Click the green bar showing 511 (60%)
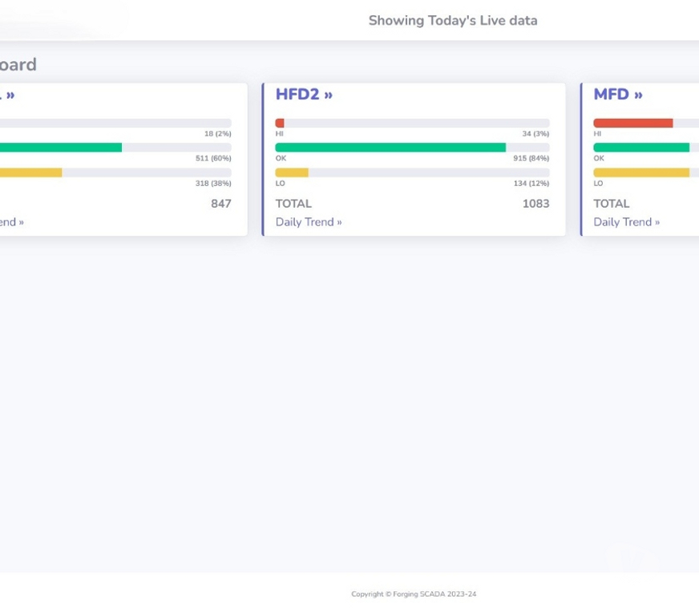Image resolution: width=699 pixels, height=616 pixels. (x=60, y=148)
